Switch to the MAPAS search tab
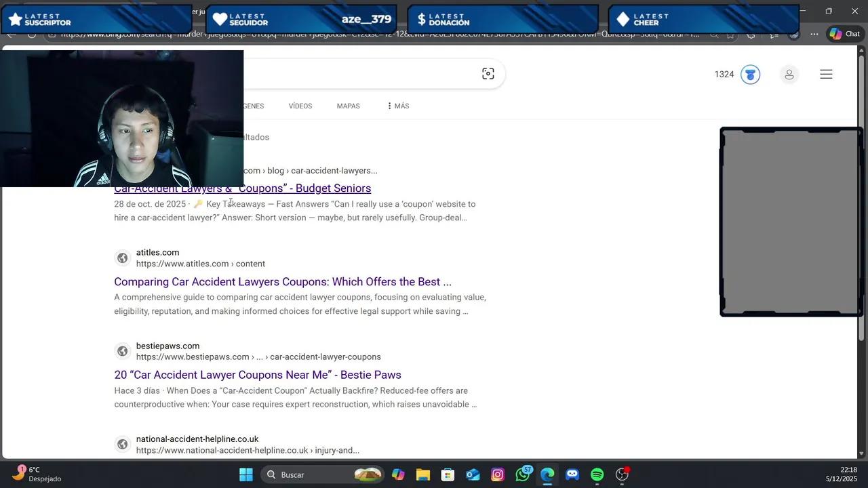The height and width of the screenshot is (488, 868). [348, 106]
